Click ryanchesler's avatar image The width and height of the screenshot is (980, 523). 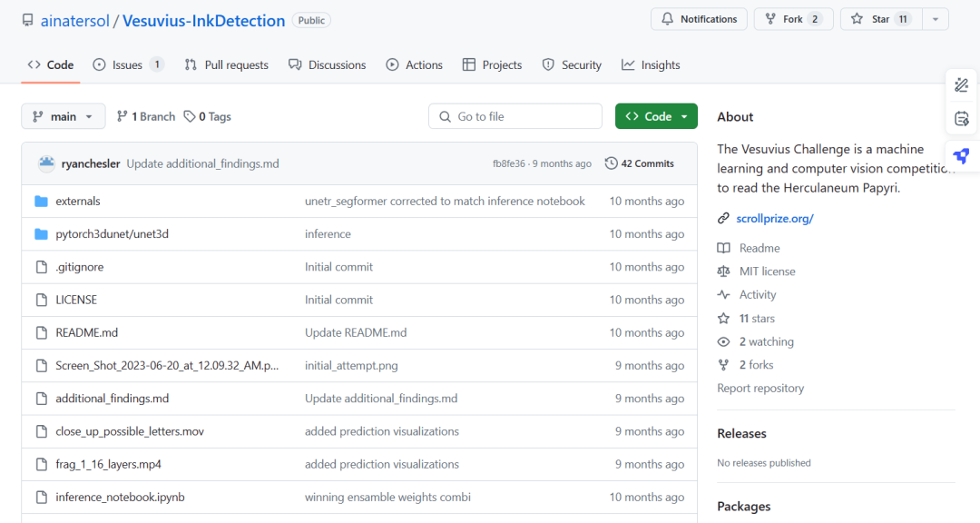click(46, 163)
